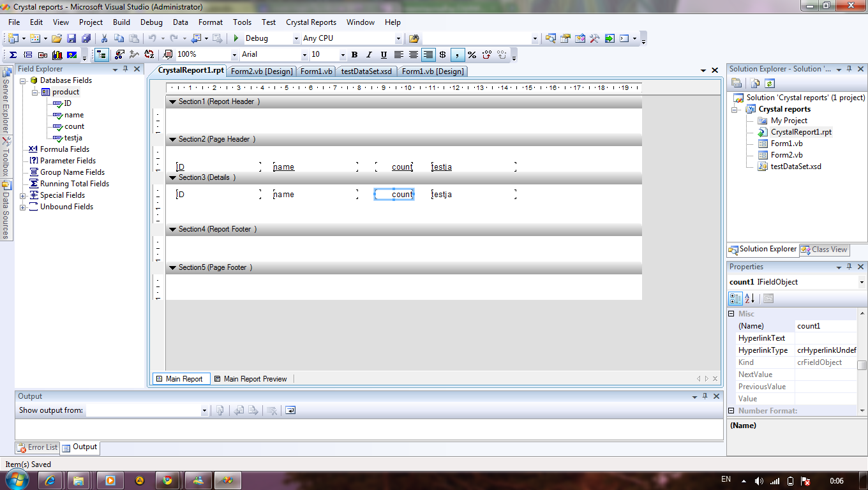This screenshot has height=490, width=868.
Task: Refresh the Solution Explorer
Action: [x=770, y=83]
